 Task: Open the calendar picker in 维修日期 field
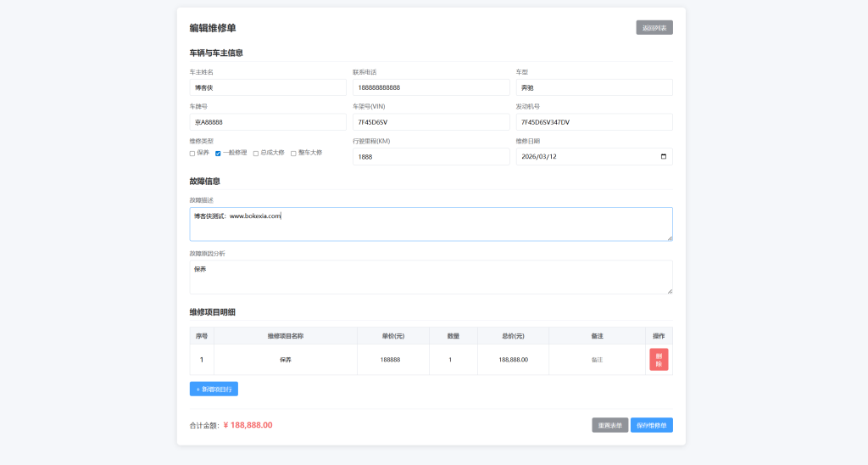663,157
